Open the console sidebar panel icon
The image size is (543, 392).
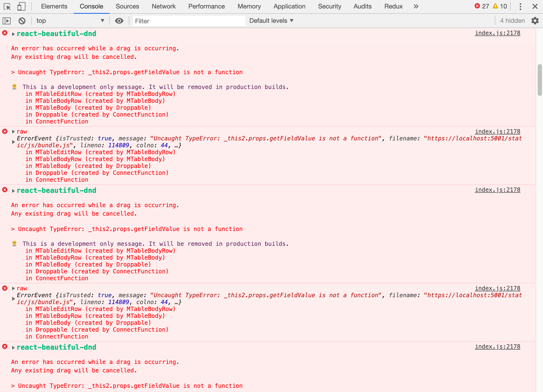[x=7, y=21]
